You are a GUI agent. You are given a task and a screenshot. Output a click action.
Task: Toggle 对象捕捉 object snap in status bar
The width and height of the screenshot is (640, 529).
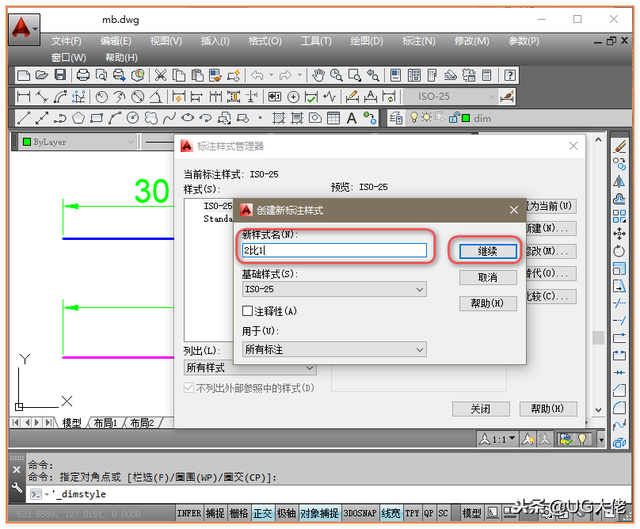(x=319, y=513)
